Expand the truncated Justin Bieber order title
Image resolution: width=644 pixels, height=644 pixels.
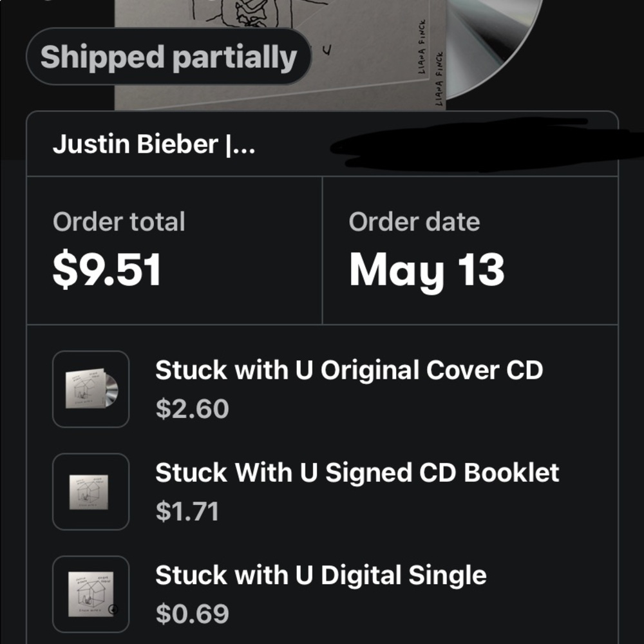(155, 143)
